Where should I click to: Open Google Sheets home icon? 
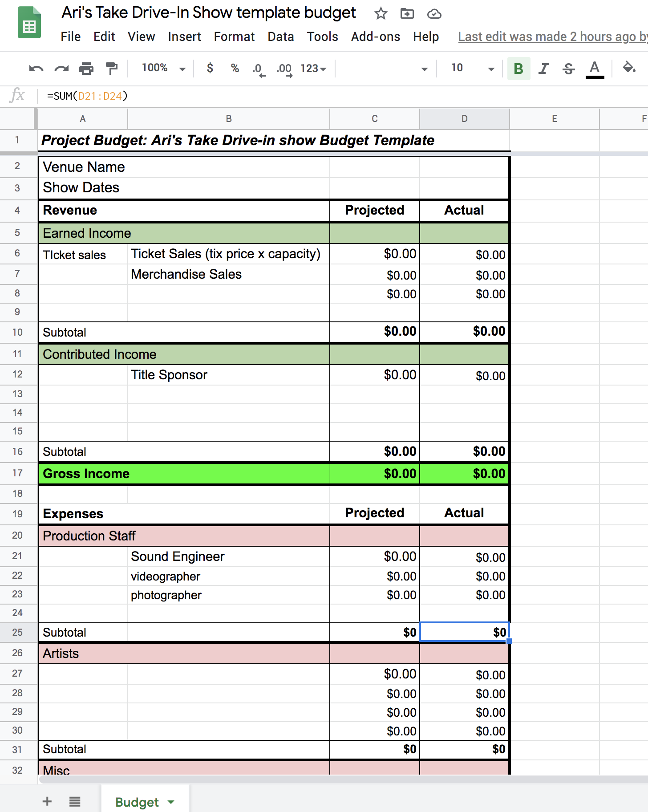[29, 23]
